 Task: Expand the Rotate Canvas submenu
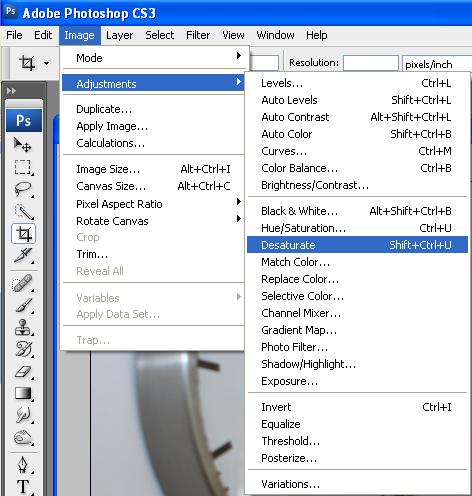(x=154, y=221)
